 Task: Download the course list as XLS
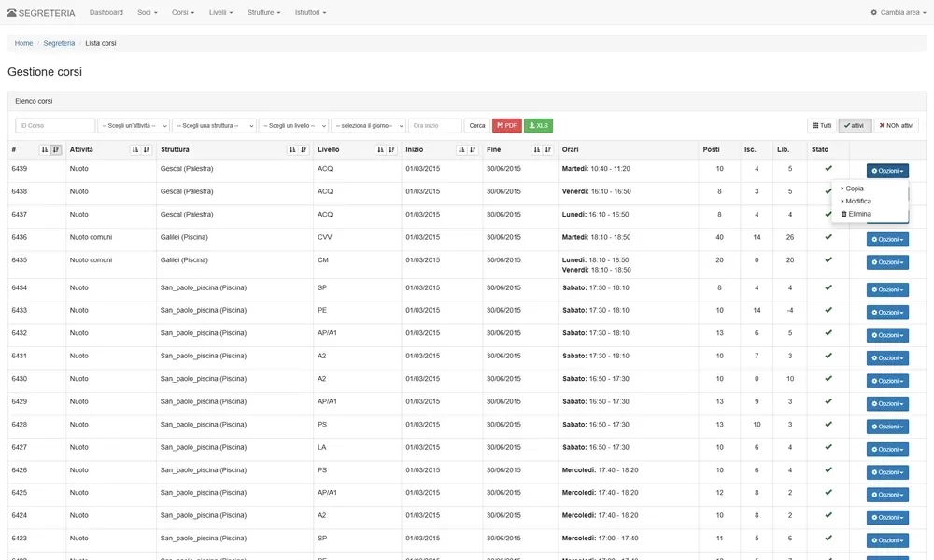click(x=539, y=126)
